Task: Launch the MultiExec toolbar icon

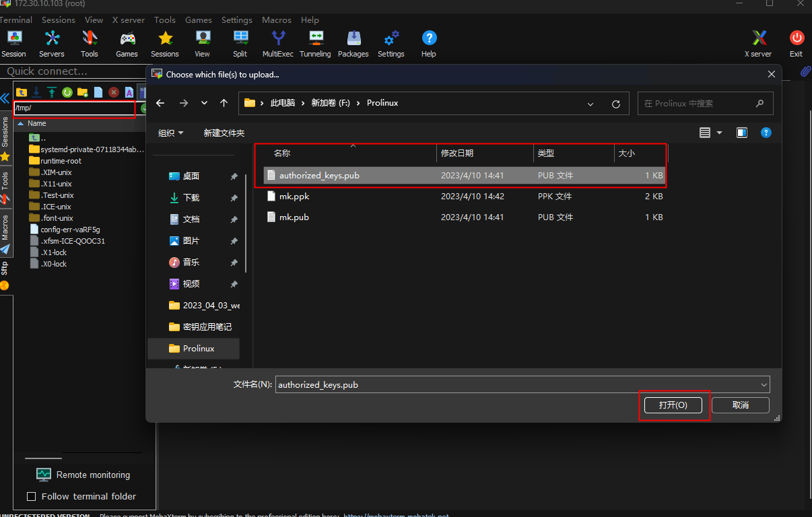Action: [278, 44]
